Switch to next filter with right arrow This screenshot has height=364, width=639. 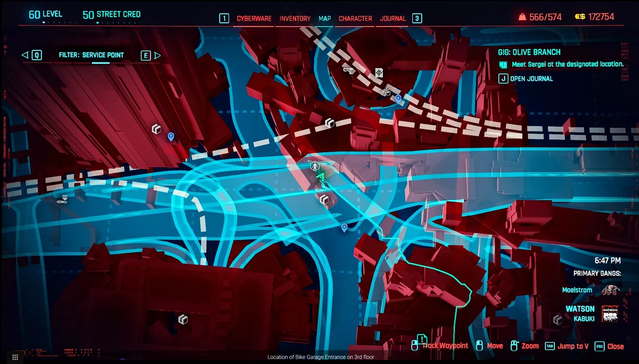coord(157,55)
